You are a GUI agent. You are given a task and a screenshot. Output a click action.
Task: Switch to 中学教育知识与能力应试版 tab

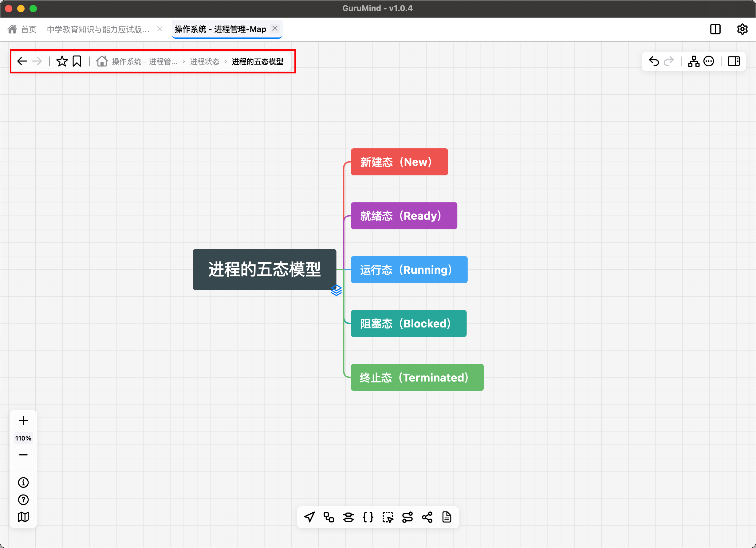click(x=98, y=29)
